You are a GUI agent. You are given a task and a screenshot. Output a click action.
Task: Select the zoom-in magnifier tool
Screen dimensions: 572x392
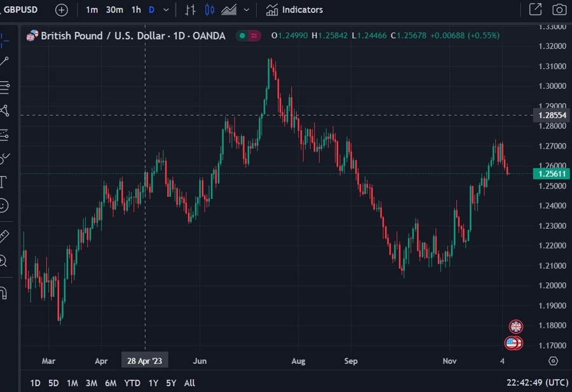click(x=3, y=261)
